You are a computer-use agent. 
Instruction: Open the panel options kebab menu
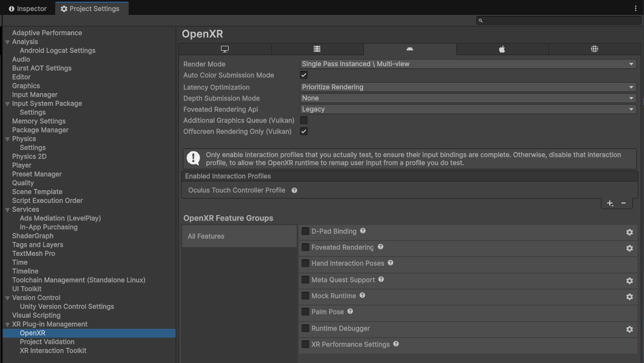point(635,8)
